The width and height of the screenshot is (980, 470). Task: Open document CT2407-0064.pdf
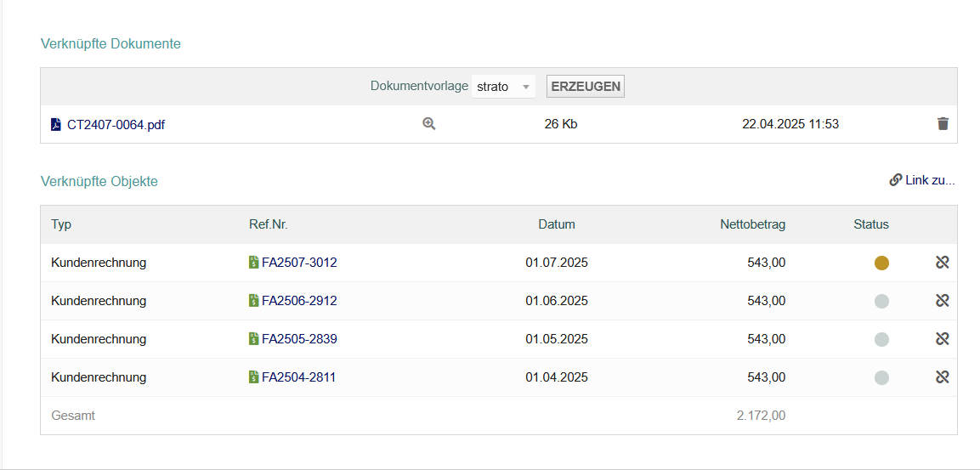point(116,125)
